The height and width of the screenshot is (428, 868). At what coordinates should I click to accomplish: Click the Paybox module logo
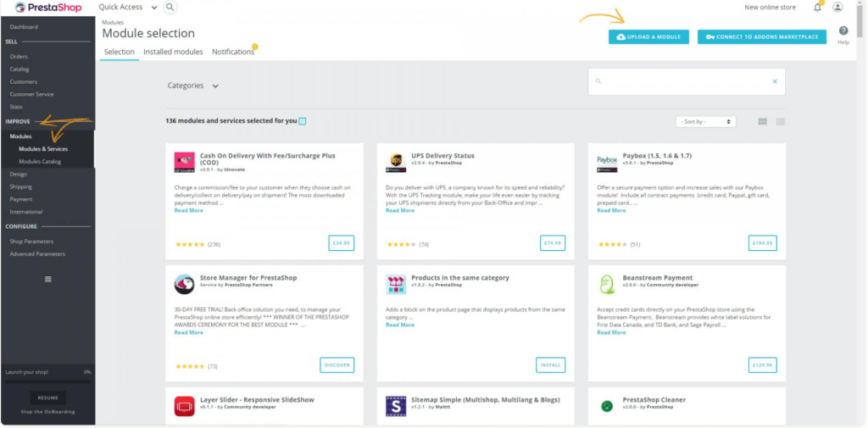[607, 162]
